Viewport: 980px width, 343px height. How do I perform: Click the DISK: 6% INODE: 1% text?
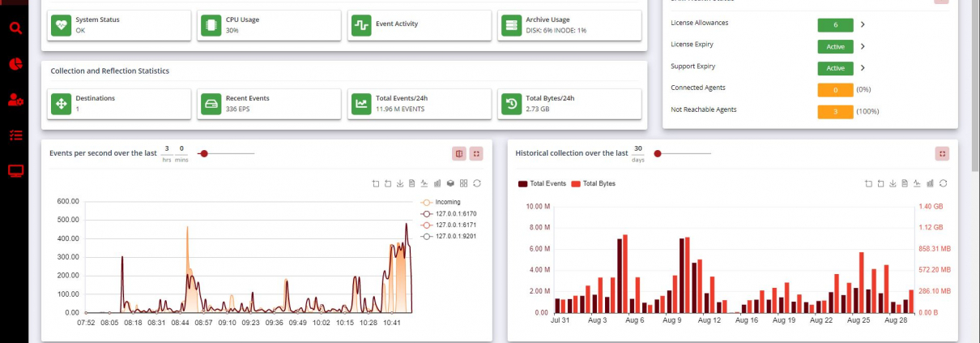tap(556, 30)
